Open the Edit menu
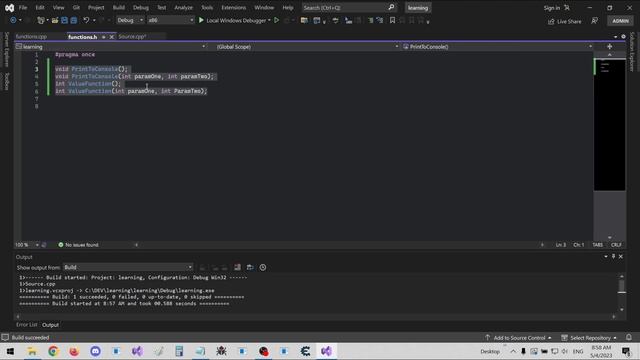Image resolution: width=640 pixels, height=360 pixels. [40, 8]
